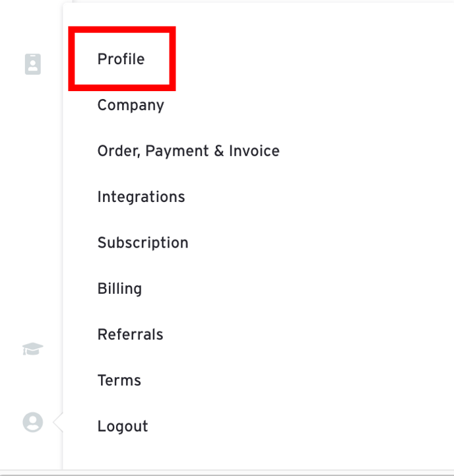
Task: Open the academy cap icon in sidebar
Action: pyautogui.click(x=33, y=349)
